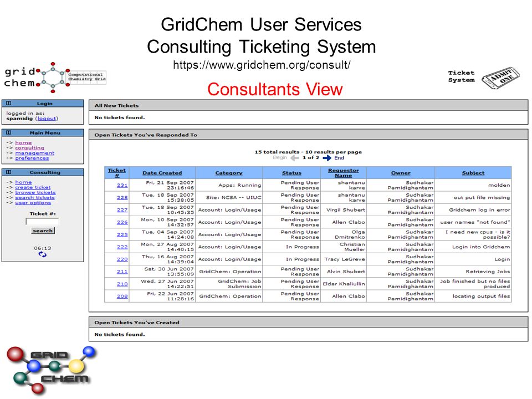
Task: Sort by Category column header
Action: pyautogui.click(x=229, y=173)
